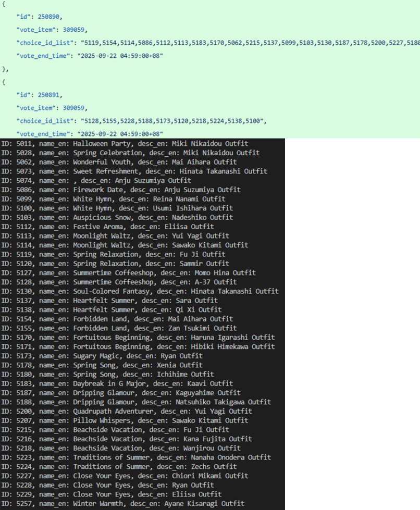
Task: Select Traditions of Summer Zechs row
Action: pos(119,466)
